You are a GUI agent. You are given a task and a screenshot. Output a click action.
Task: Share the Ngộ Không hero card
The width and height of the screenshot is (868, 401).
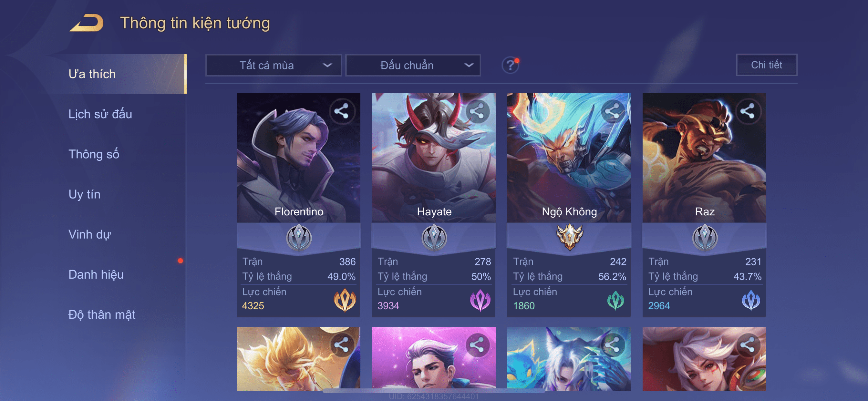point(613,111)
